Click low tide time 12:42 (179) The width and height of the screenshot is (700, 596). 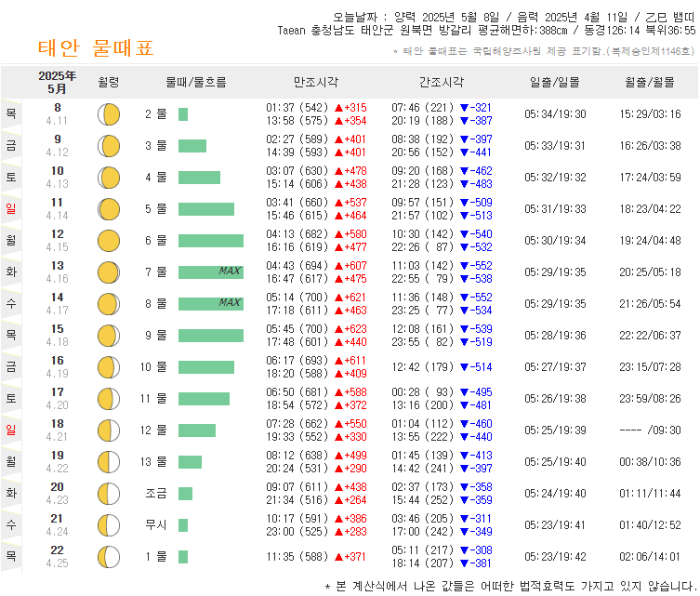422,367
